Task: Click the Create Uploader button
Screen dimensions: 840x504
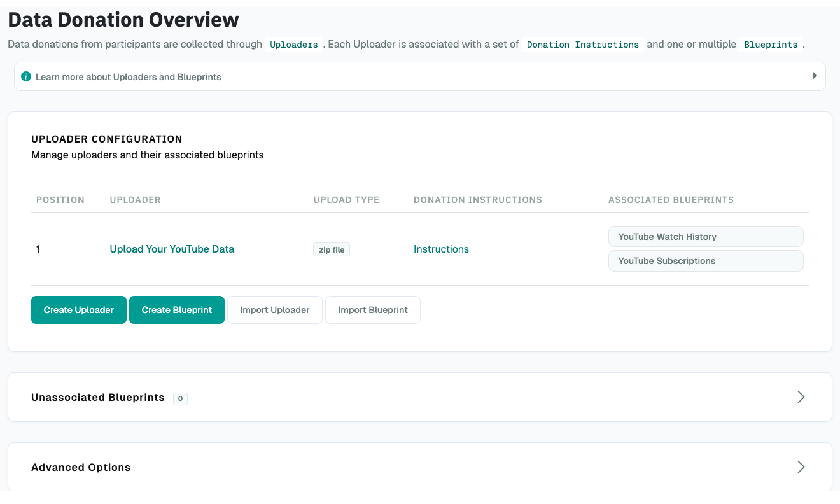Action: [x=79, y=310]
